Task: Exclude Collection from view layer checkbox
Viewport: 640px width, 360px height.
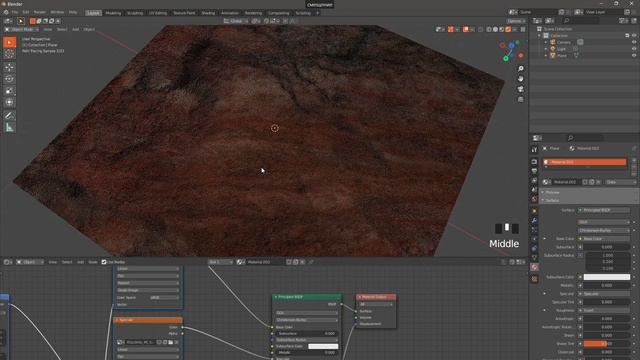Action: click(x=627, y=36)
